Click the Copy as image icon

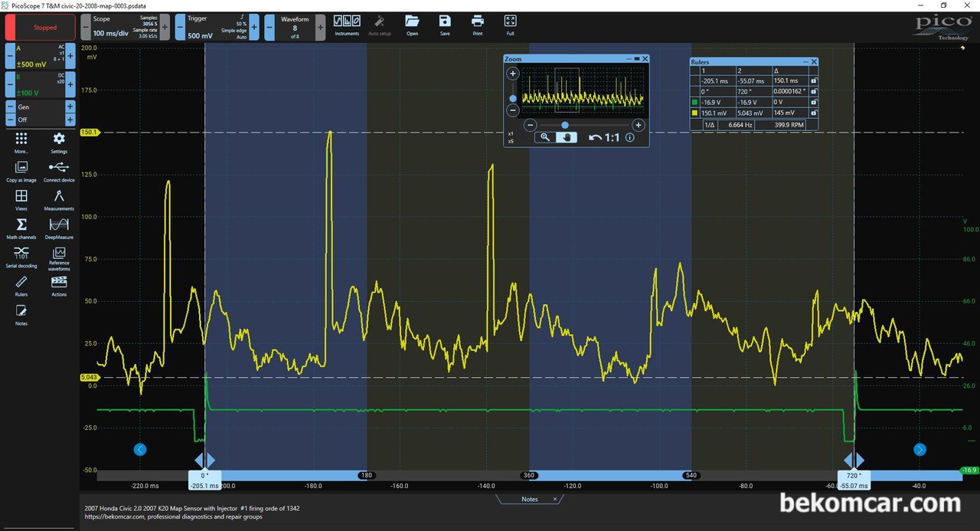pos(21,167)
